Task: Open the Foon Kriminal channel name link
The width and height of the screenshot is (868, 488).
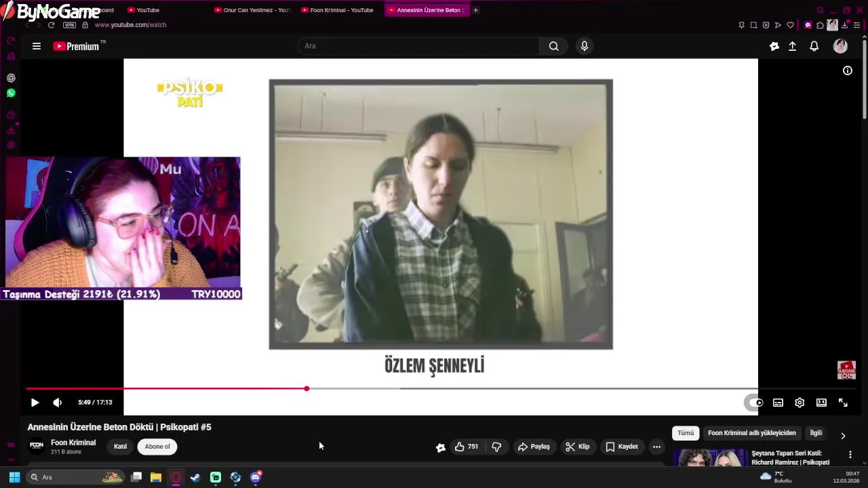Action: pos(73,443)
